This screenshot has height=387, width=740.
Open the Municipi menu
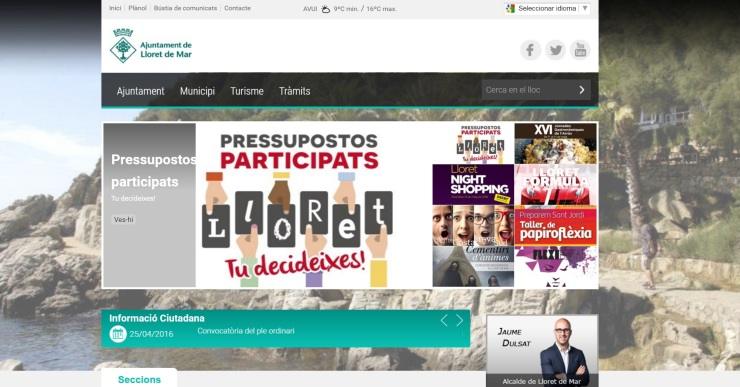click(197, 91)
